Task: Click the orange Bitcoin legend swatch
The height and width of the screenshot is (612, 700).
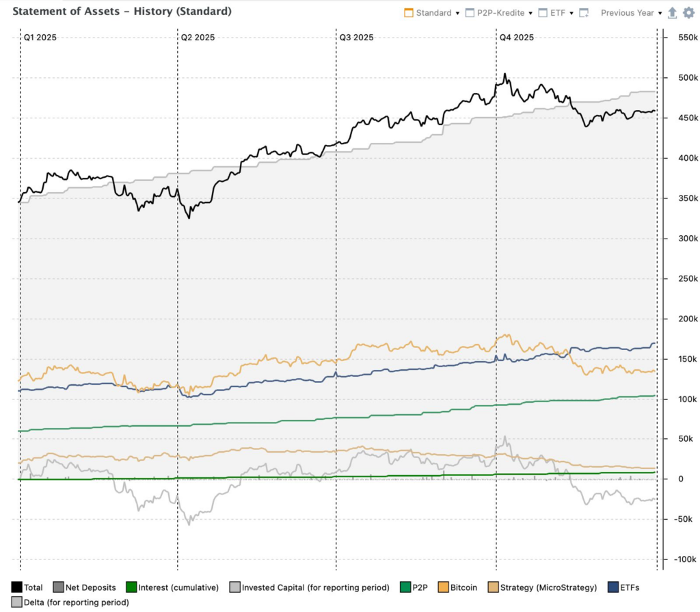Action: coord(443,587)
